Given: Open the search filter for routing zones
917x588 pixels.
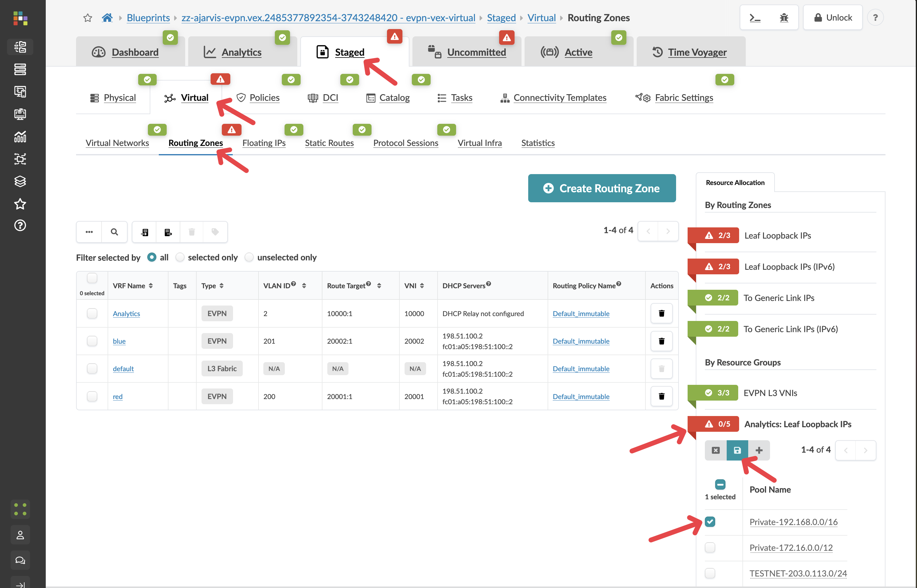Looking at the screenshot, I should [114, 232].
